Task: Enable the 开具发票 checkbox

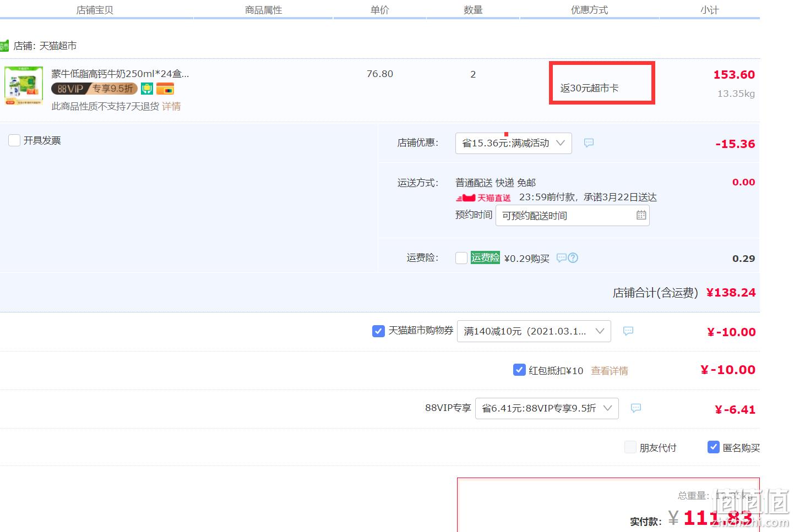Action: (14, 140)
